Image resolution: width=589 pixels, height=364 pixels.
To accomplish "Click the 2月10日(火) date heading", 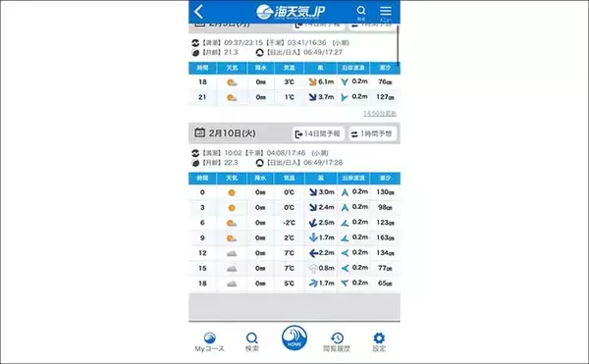I will 232,133.
